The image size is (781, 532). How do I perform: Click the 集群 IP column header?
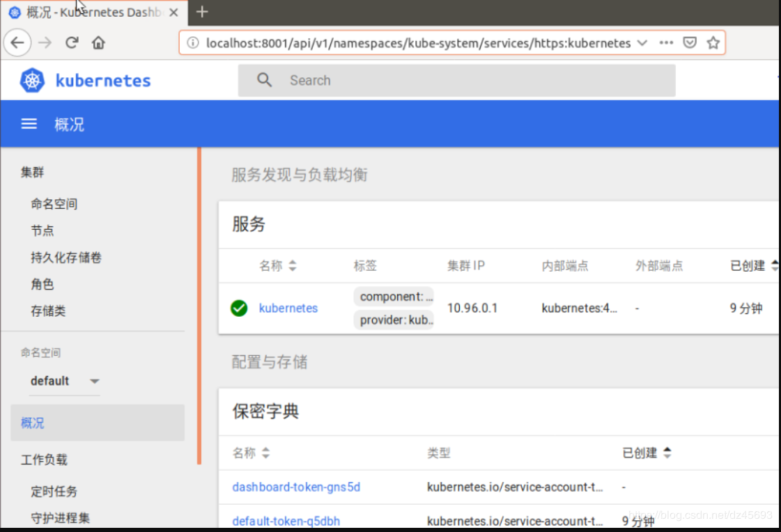[x=465, y=266]
